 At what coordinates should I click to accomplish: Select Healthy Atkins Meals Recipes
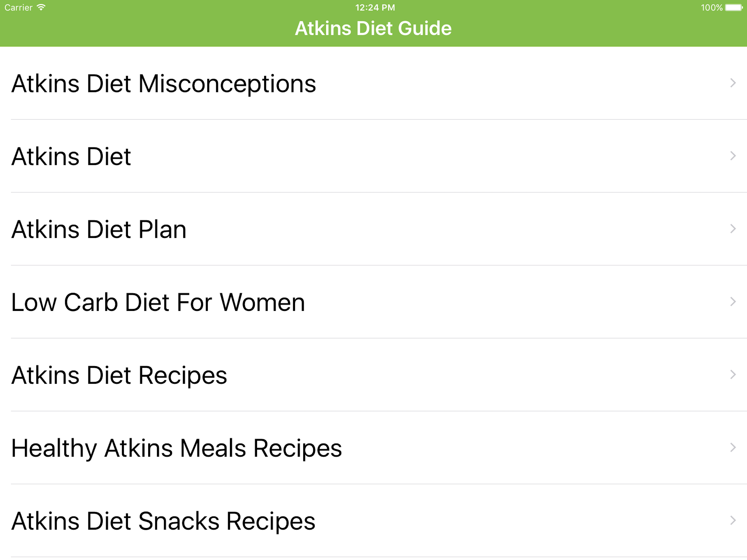(x=176, y=448)
